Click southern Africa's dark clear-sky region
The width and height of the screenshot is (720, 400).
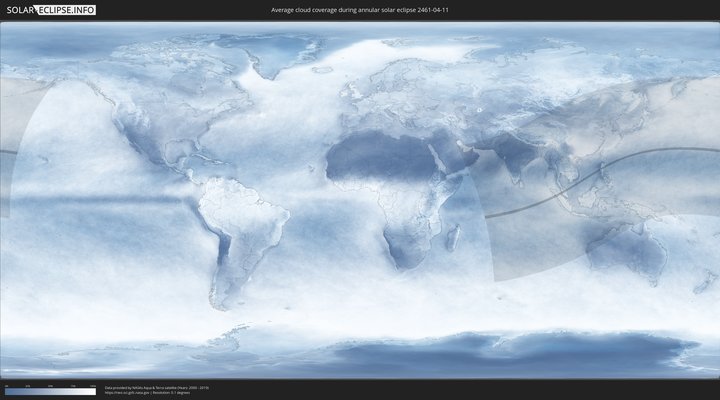pos(403,245)
